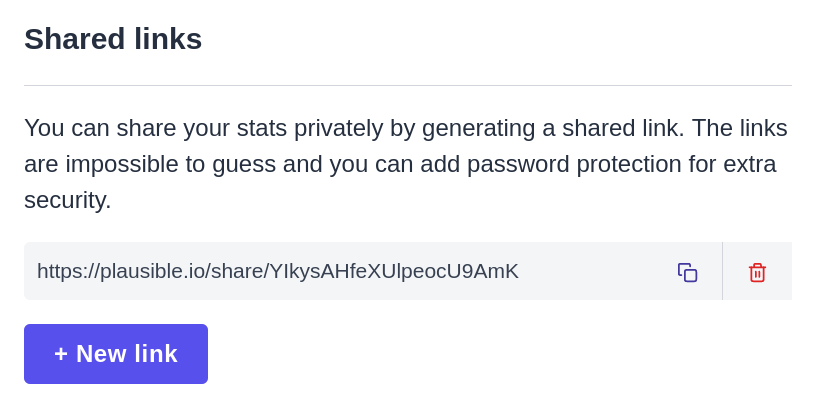Image resolution: width=813 pixels, height=411 pixels.
Task: Select the delete icon in link row
Action: click(757, 272)
